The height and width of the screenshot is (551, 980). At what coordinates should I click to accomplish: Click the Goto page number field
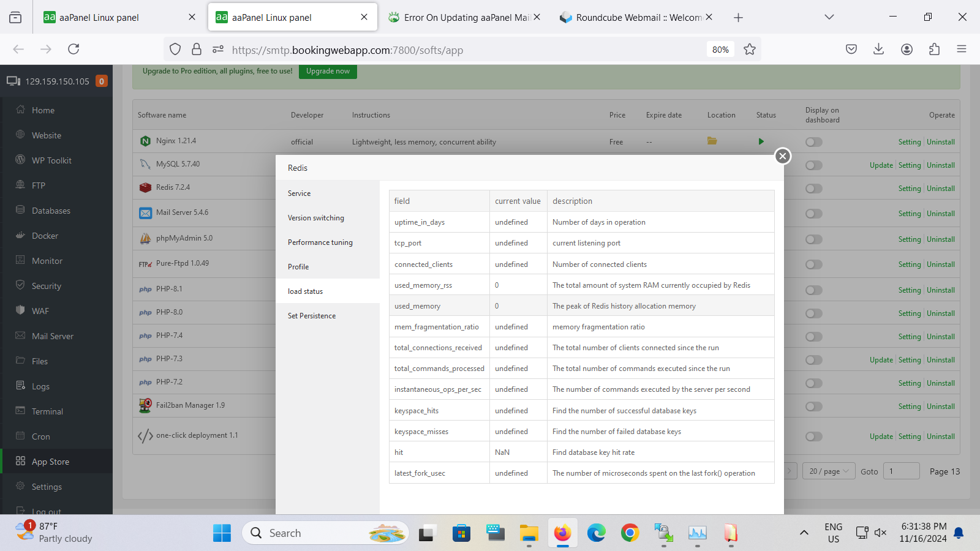(901, 471)
